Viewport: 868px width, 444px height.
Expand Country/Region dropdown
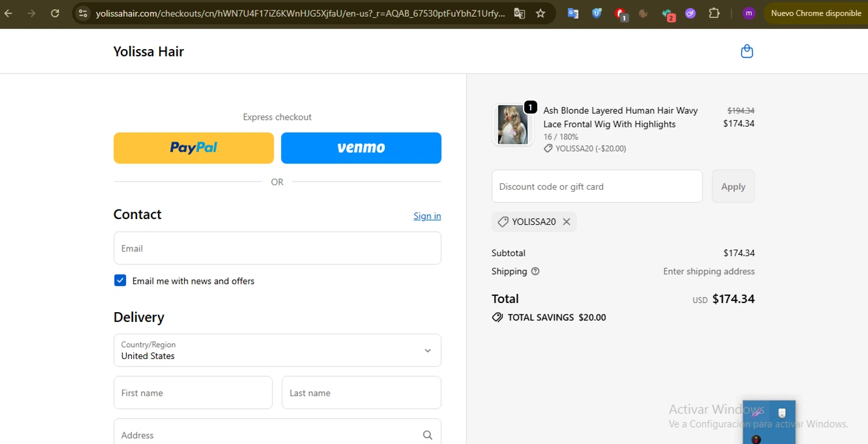pyautogui.click(x=277, y=350)
